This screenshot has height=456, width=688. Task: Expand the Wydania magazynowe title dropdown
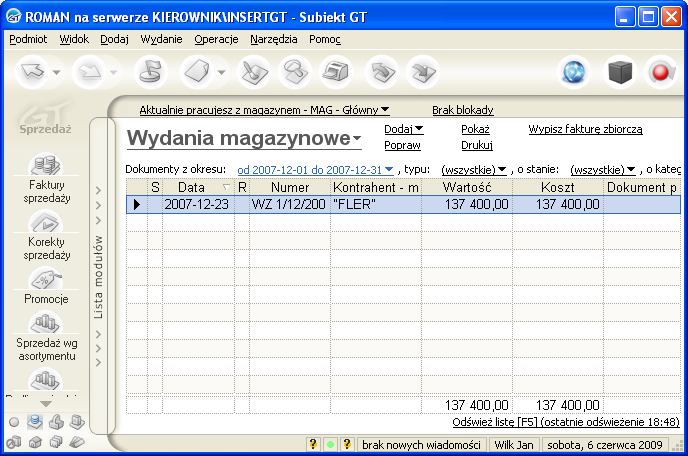pos(357,138)
